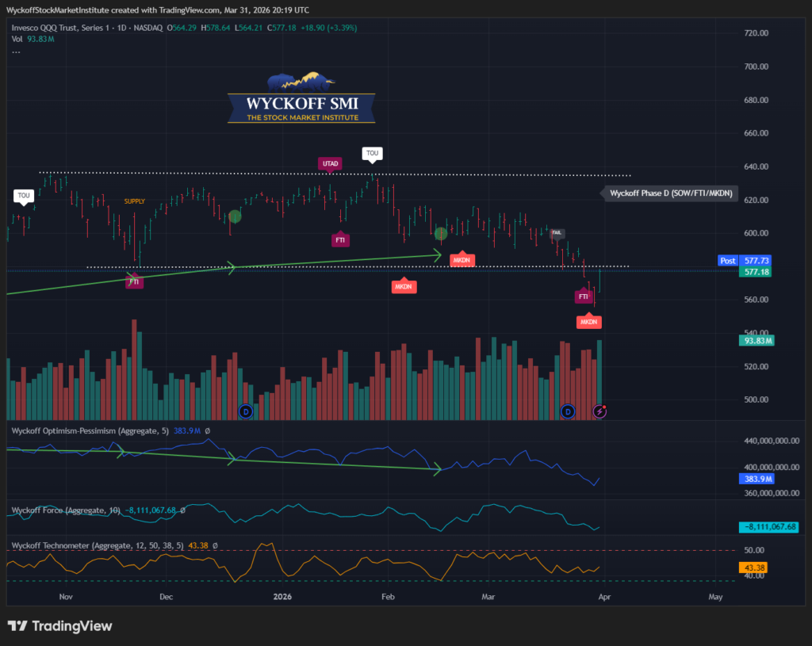Click the UTAD marker label
The image size is (812, 646).
[x=331, y=163]
